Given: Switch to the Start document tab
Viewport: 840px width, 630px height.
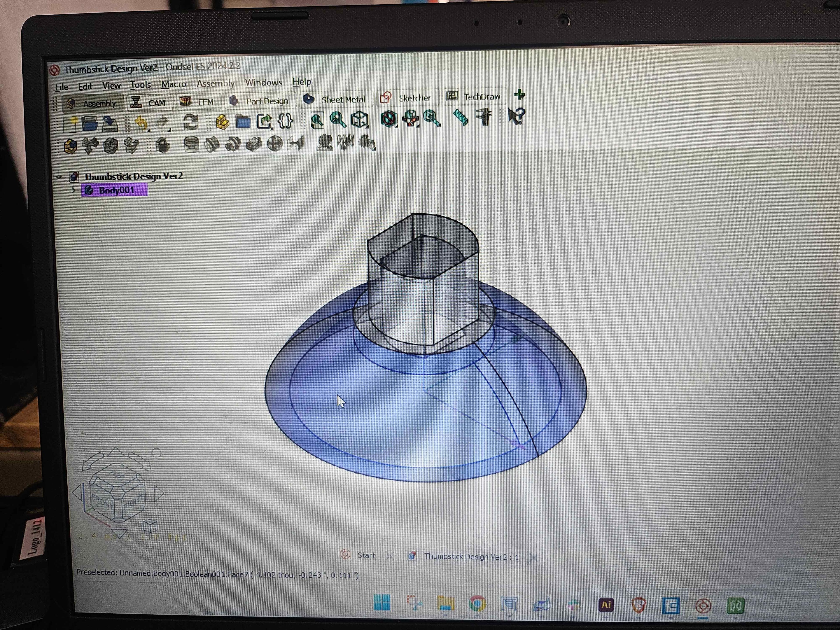Looking at the screenshot, I should click(x=366, y=555).
